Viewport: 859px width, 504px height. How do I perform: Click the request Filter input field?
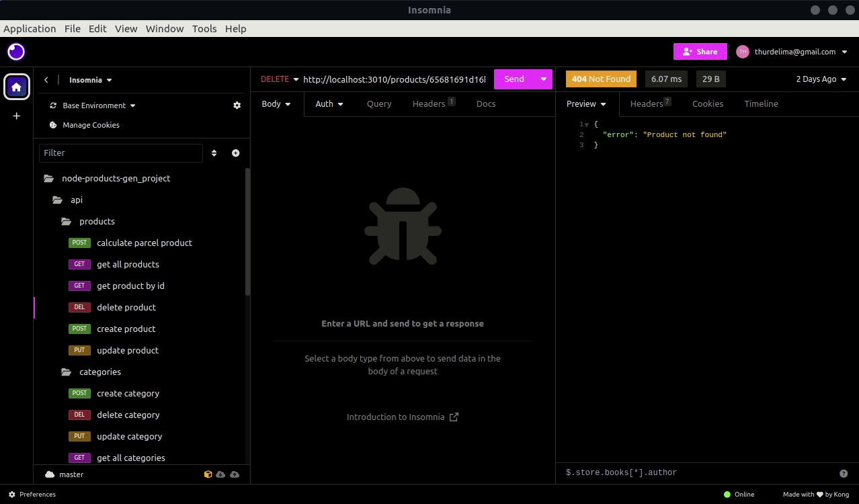(121, 153)
